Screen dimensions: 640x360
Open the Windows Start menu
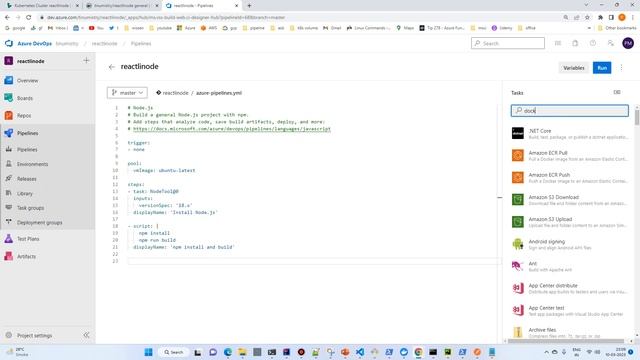pyautogui.click(x=149, y=352)
